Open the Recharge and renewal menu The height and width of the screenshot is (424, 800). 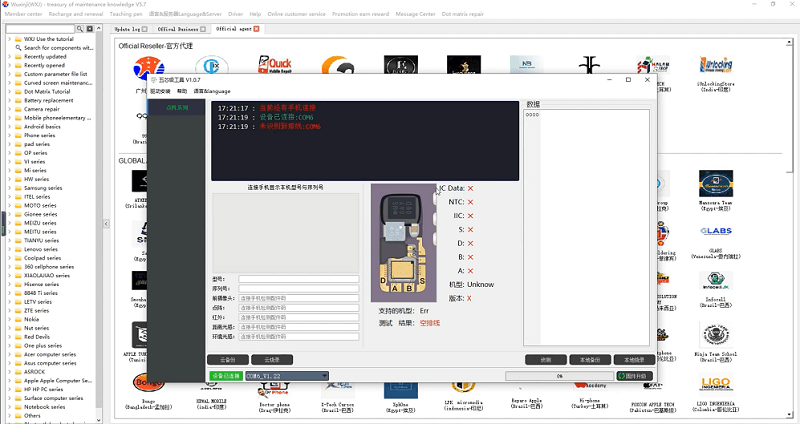tap(76, 14)
